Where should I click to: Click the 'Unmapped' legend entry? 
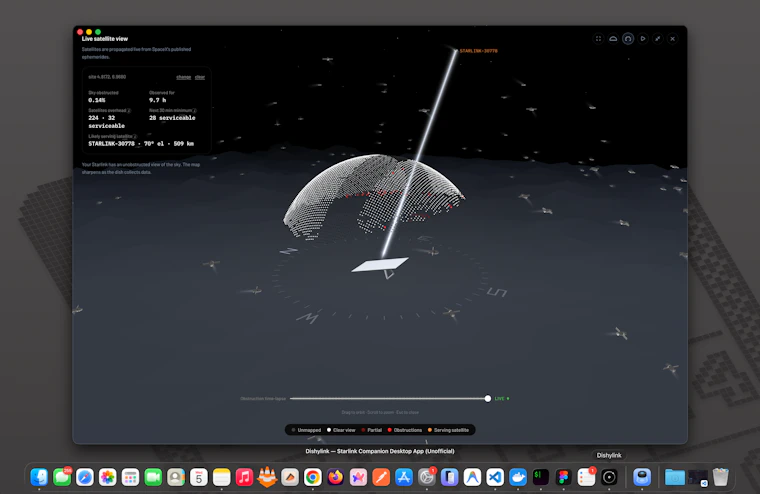click(x=306, y=430)
